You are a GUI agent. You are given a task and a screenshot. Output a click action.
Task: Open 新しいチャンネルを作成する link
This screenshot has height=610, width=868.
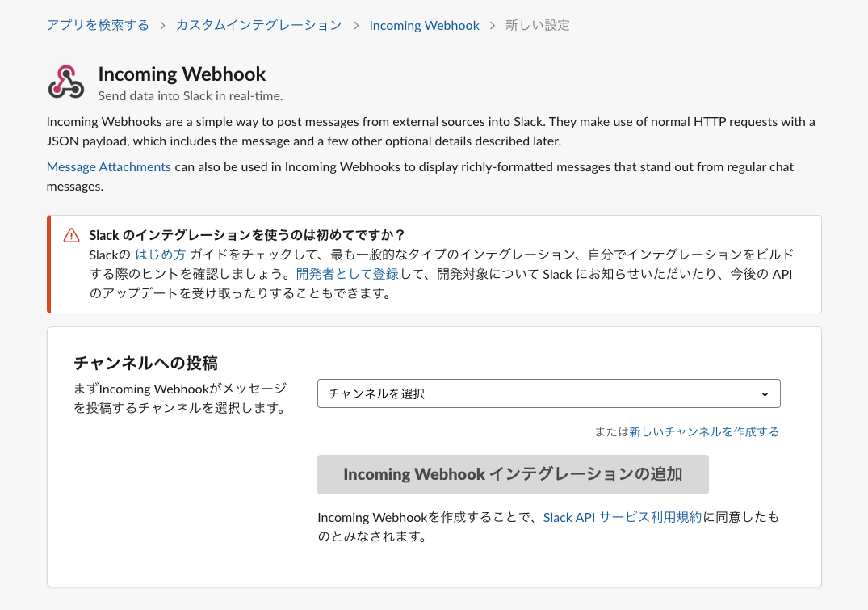704,431
